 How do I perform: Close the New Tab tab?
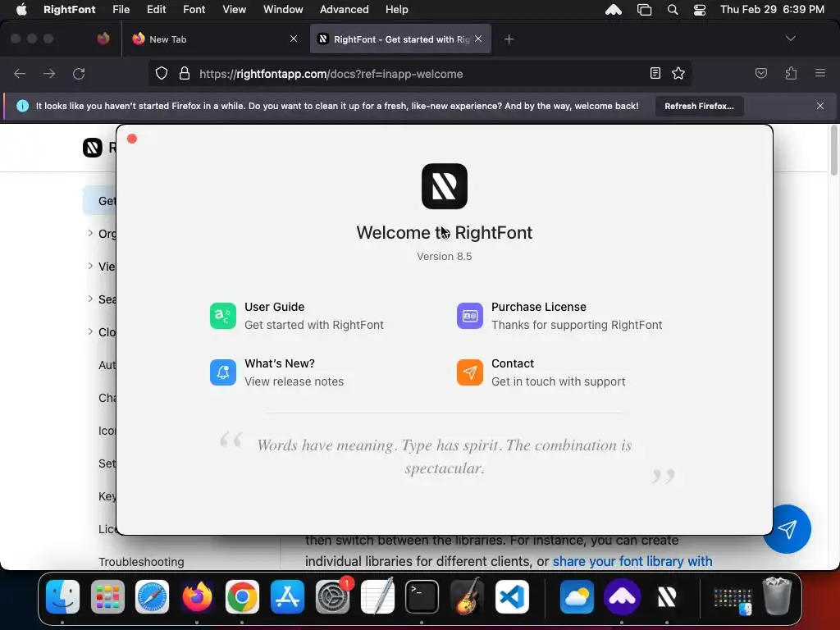tap(294, 39)
